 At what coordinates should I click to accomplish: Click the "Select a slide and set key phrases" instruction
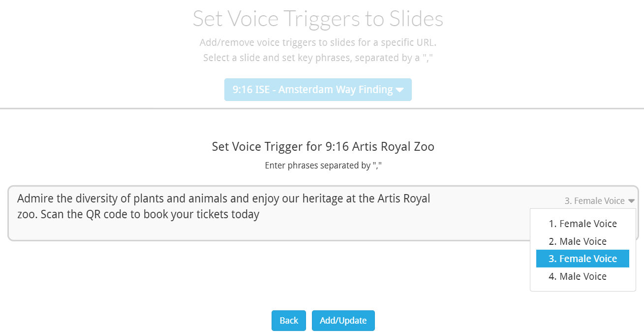point(318,58)
